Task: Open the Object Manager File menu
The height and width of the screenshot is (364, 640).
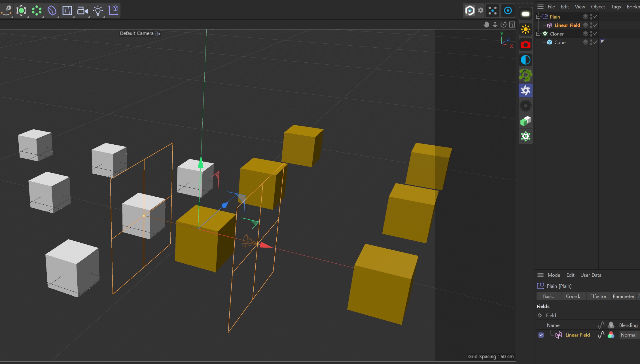Action: [x=551, y=7]
